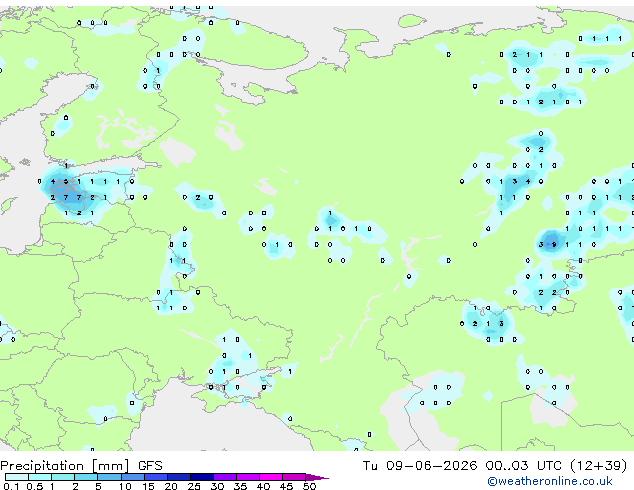634x490 pixels.
Task: Select the Precipitation [mm] GFS title
Action: click(81, 466)
